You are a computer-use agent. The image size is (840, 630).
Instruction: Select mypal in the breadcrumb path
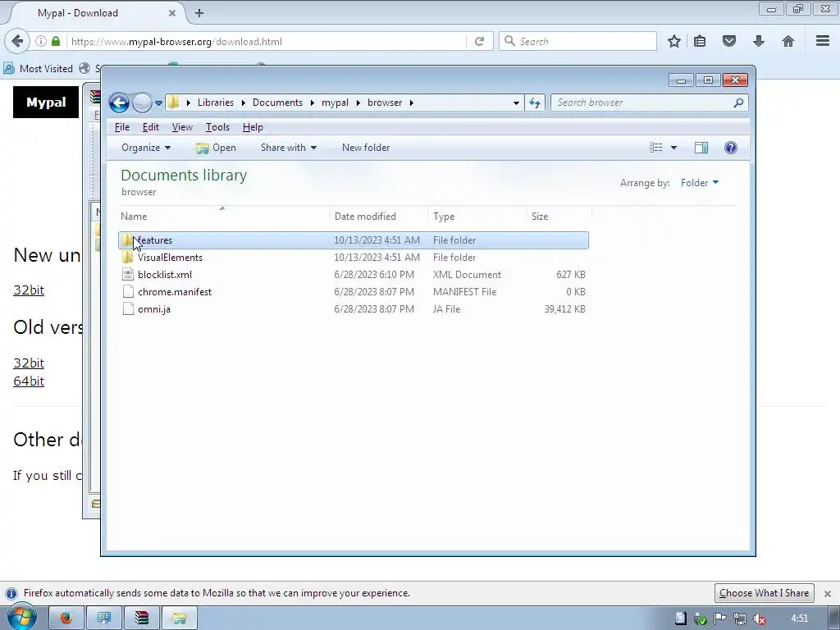click(335, 103)
